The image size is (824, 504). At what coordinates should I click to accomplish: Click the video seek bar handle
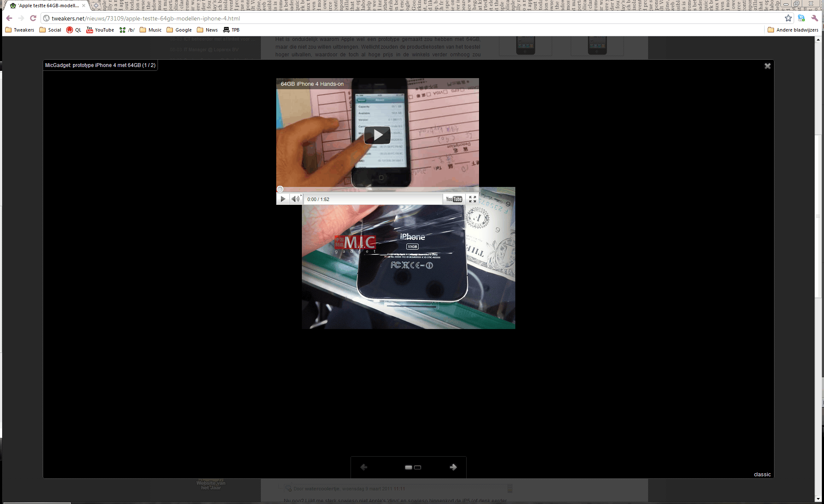click(x=280, y=189)
